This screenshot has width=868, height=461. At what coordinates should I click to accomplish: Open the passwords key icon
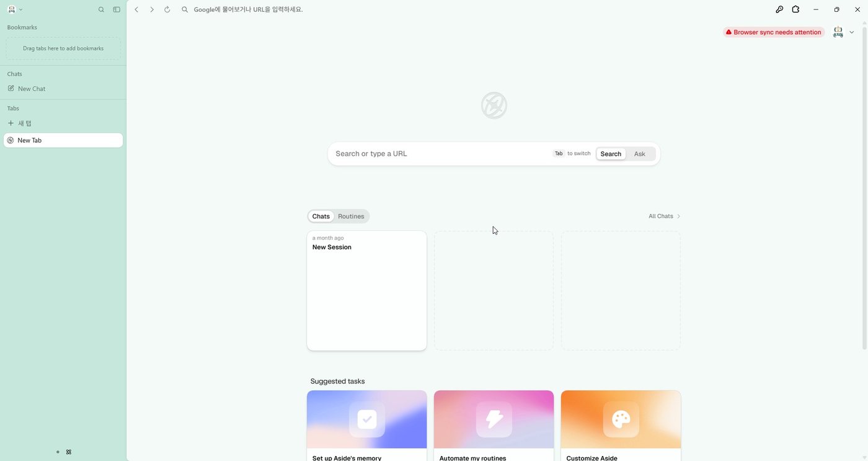(779, 9)
